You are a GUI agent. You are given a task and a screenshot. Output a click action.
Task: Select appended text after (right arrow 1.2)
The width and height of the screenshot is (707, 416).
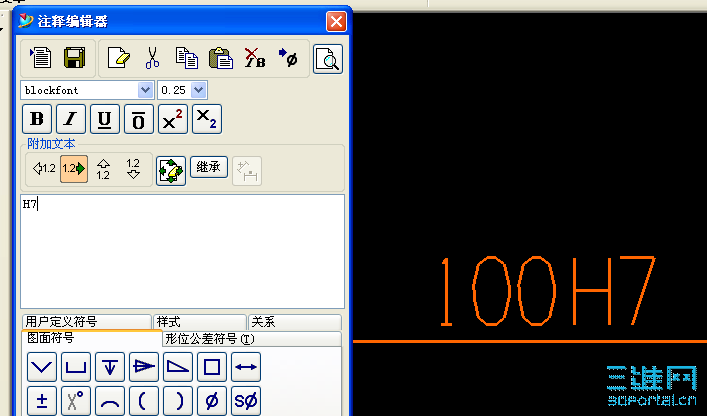tap(74, 169)
